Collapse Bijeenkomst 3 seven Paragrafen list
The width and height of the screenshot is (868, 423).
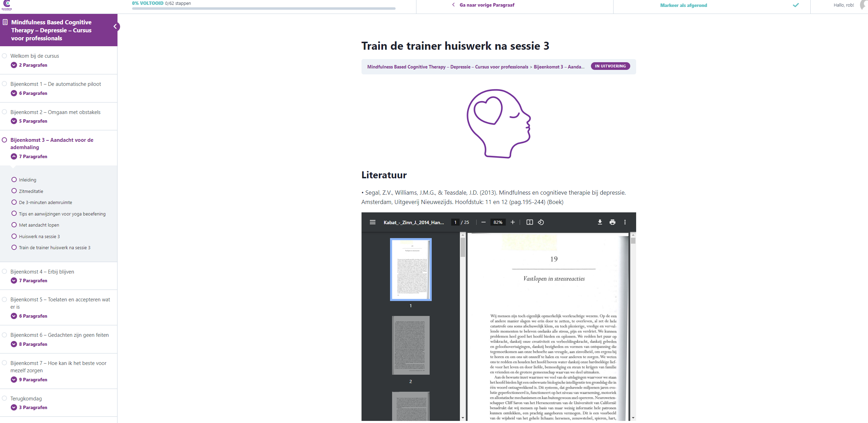14,156
